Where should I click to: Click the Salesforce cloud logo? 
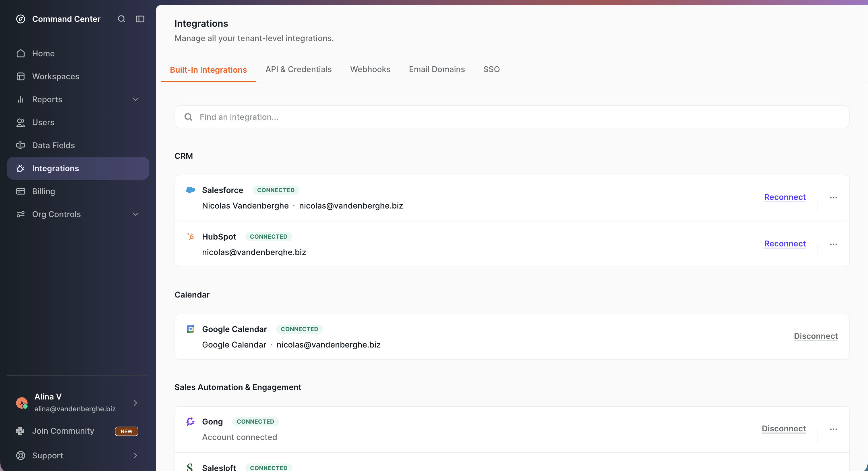tap(190, 190)
